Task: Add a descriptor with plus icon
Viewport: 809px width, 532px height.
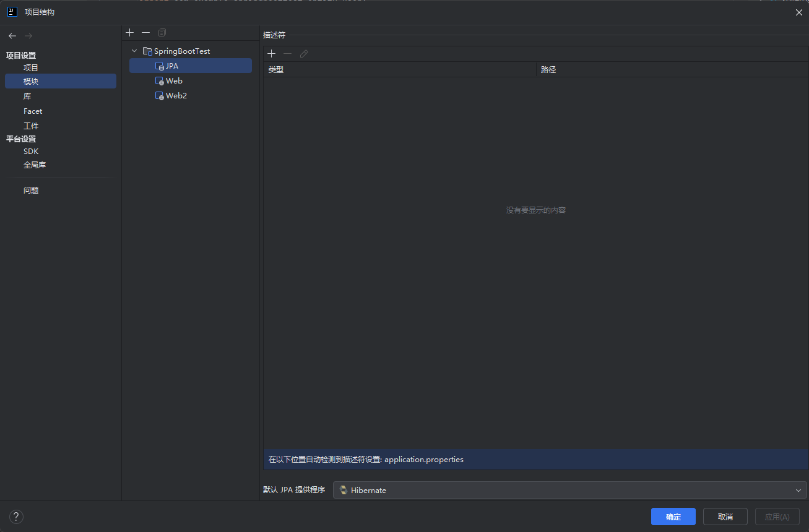Action: 271,54
